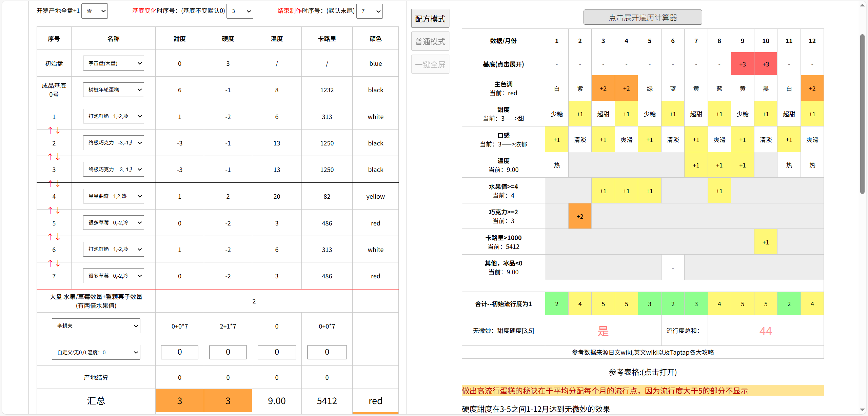Image resolution: width=868 pixels, height=416 pixels.
Task: Switch to 普通模式 tab
Action: [x=430, y=41]
